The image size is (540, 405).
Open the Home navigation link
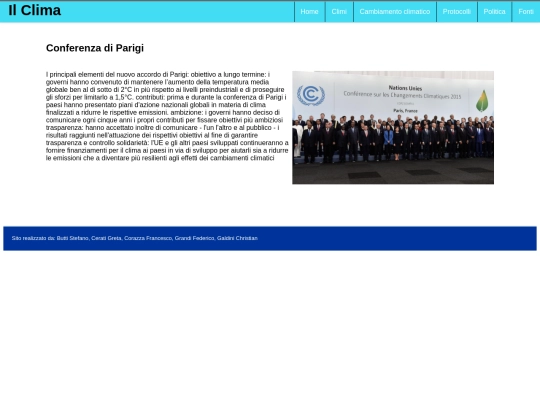point(310,12)
